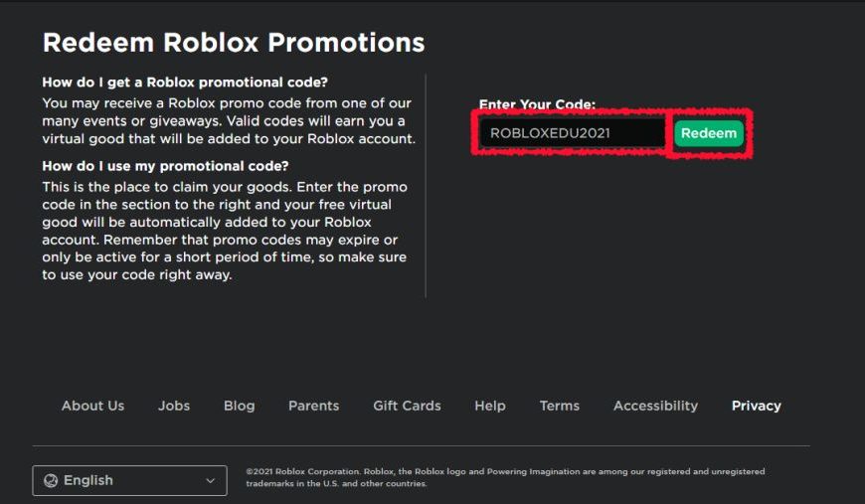The height and width of the screenshot is (504, 865).
Task: Click the 'Enter Your Code:' label
Action: (x=537, y=104)
